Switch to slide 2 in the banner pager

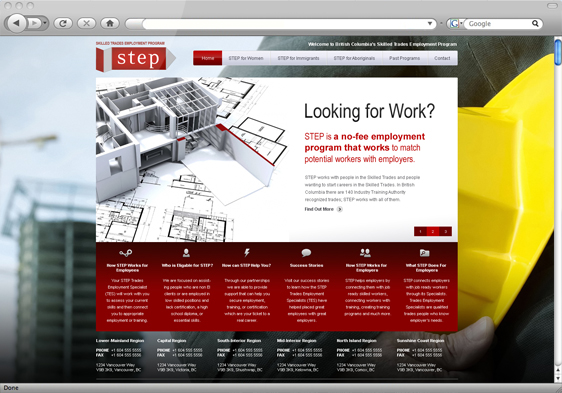point(433,232)
